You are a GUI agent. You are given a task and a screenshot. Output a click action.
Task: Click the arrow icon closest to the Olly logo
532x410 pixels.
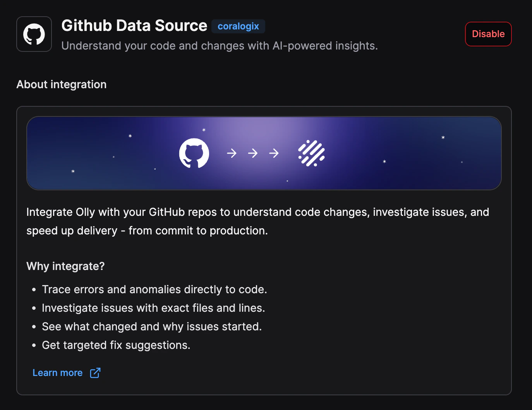coord(274,153)
